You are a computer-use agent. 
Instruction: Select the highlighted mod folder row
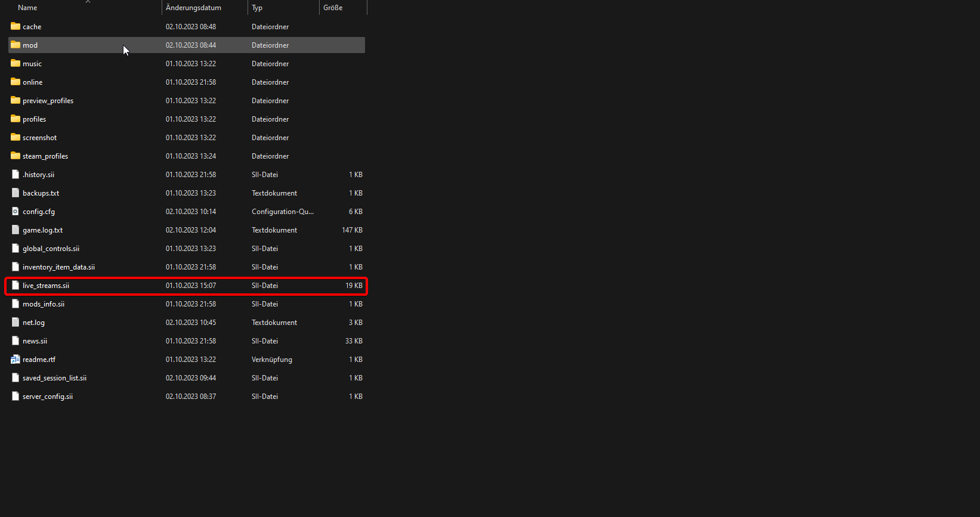(x=186, y=45)
